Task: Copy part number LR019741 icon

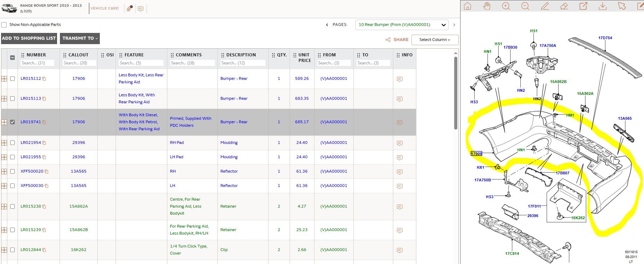Action: pyautogui.click(x=44, y=122)
